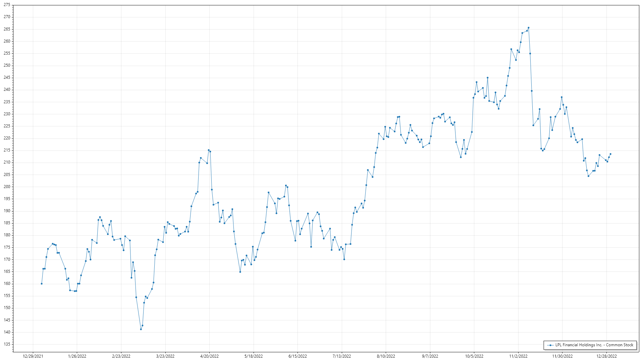
Task: Click the 11/2/2022 x-axis date label
Action: 518,356
